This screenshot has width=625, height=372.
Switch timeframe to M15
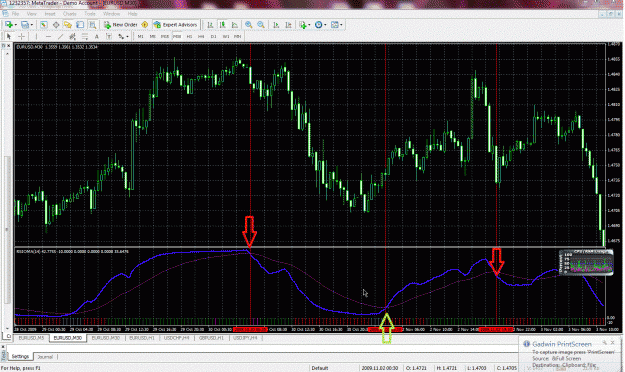165,37
